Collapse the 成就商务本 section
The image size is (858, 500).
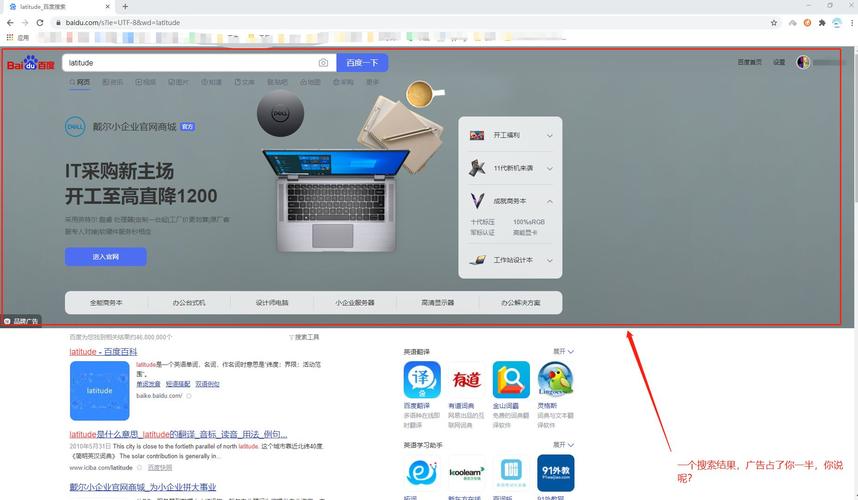(549, 201)
